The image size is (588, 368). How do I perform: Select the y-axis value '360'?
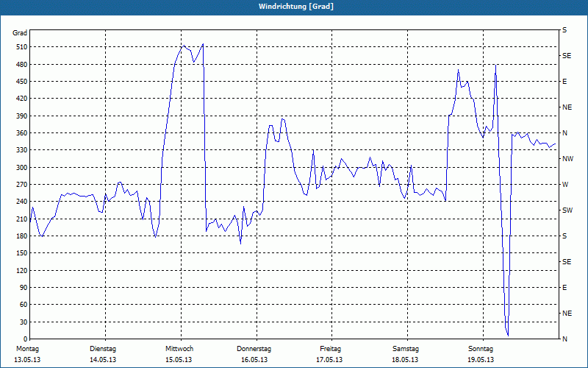(22, 133)
